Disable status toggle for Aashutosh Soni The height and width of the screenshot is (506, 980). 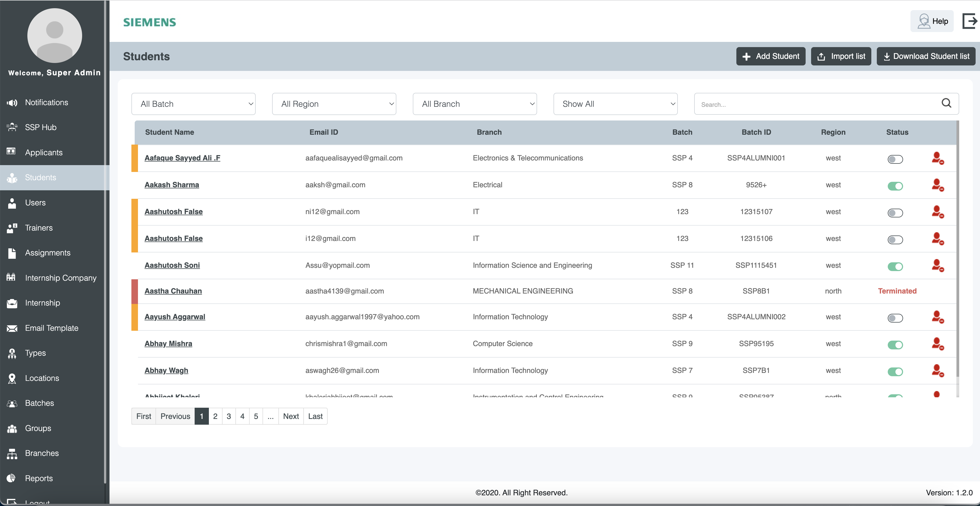click(x=895, y=266)
